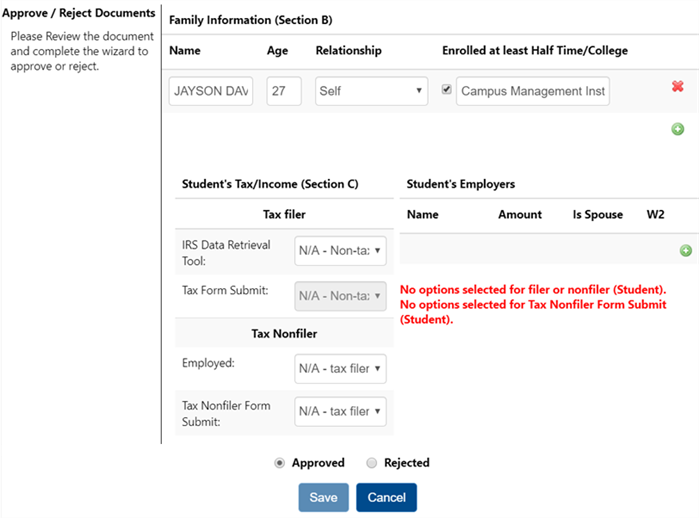699x518 pixels.
Task: Open the Tax Nonfiler Form Submit dropdown
Action: 340,411
